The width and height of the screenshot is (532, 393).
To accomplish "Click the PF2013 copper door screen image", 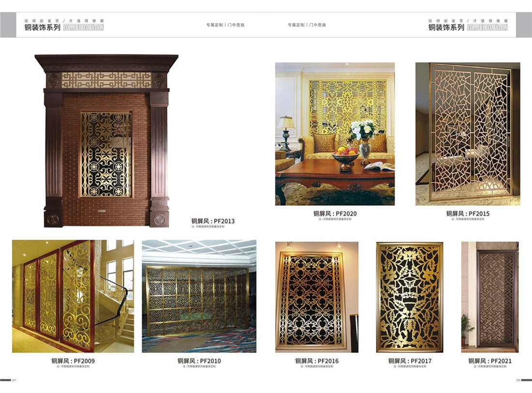I will pyautogui.click(x=106, y=141).
